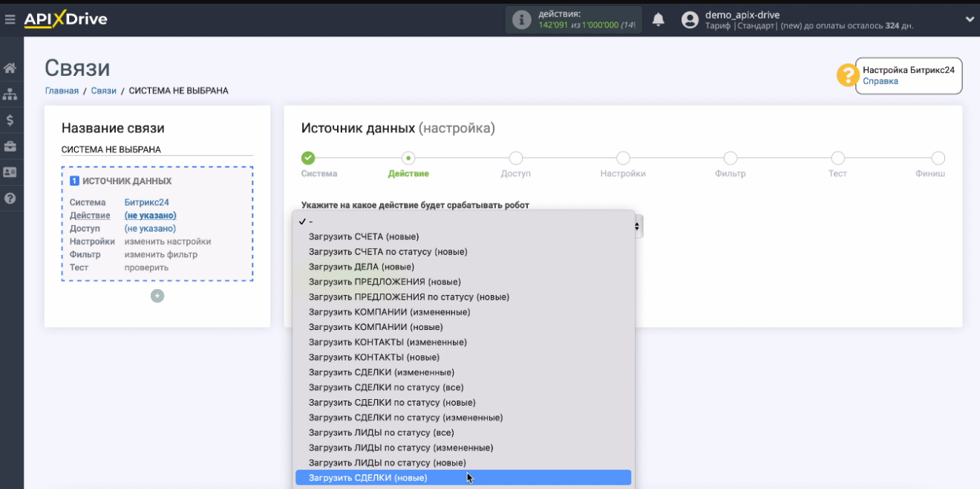
Task: Open help question sidebar icon
Action: [10, 198]
